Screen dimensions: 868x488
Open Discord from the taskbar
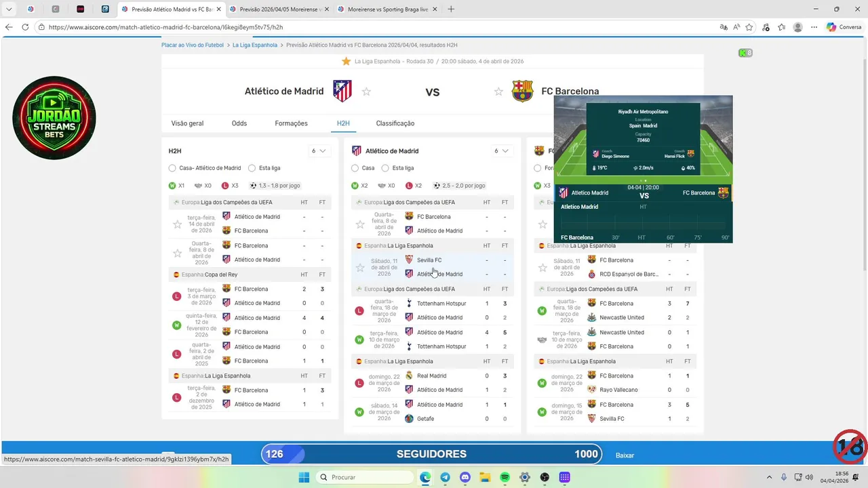click(x=465, y=477)
